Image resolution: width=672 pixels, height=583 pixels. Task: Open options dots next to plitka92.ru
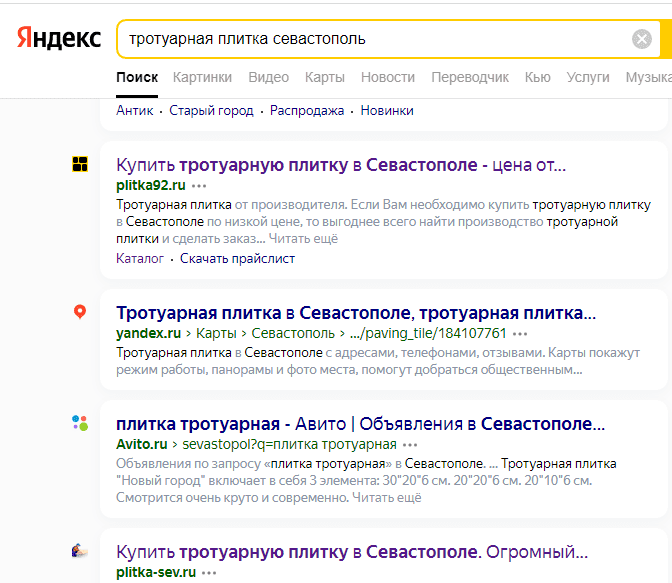200,186
